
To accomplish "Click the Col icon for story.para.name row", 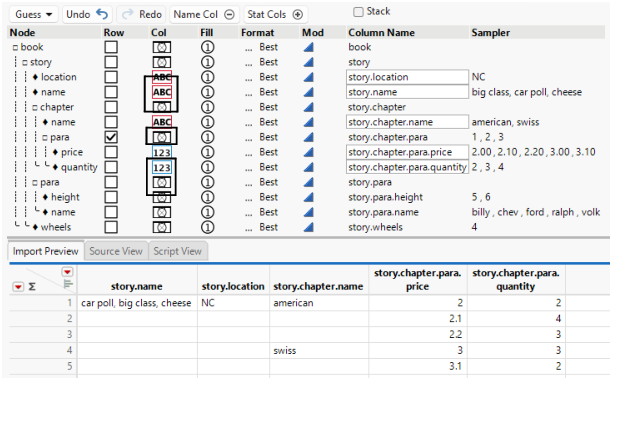I will [x=162, y=212].
